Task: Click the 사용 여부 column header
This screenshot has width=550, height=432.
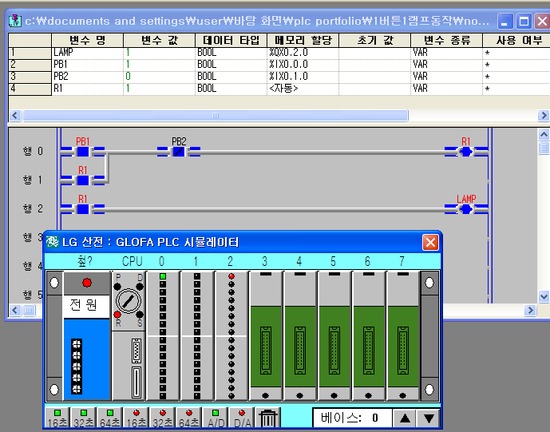Action: pyautogui.click(x=516, y=40)
